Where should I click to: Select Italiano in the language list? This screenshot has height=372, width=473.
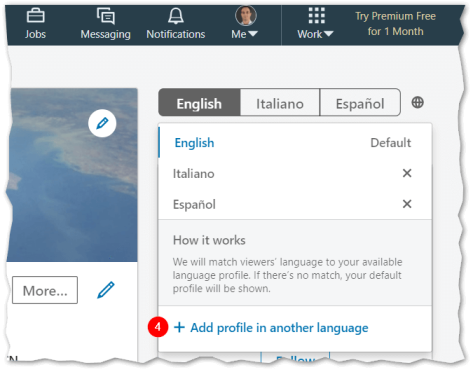[x=295, y=173]
